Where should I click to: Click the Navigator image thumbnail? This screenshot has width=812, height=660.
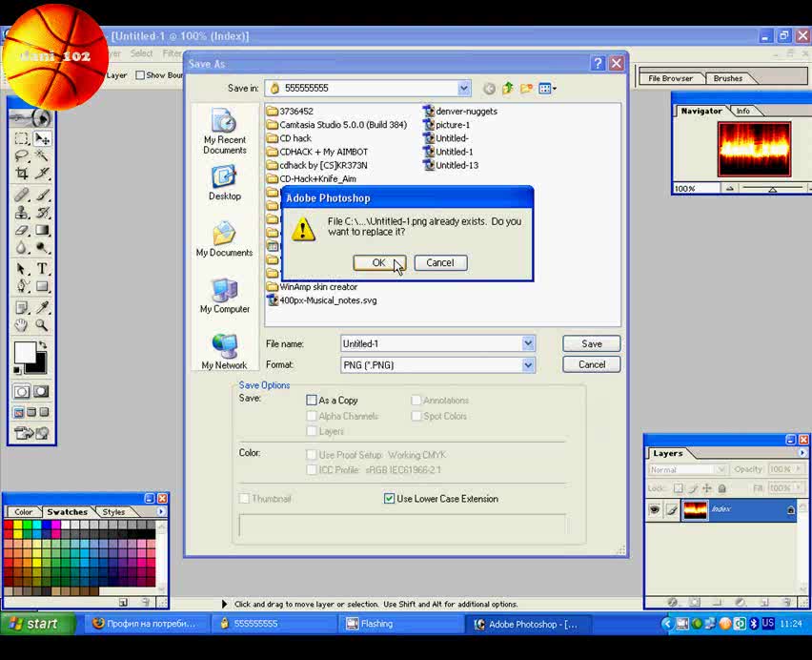[754, 149]
